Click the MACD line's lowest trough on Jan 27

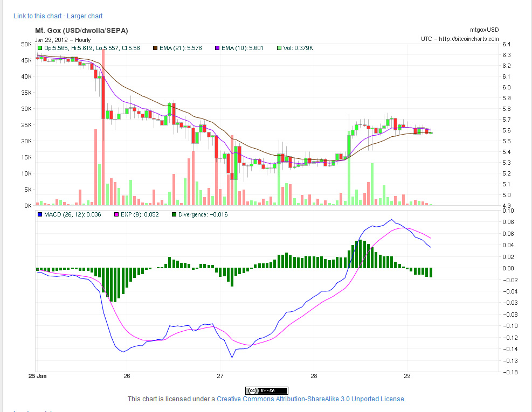tap(232, 357)
